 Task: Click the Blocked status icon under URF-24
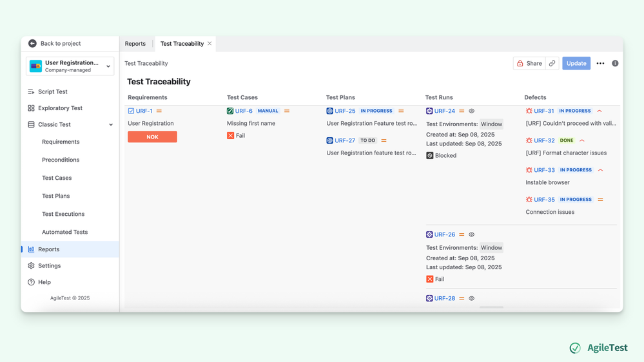[x=429, y=155]
